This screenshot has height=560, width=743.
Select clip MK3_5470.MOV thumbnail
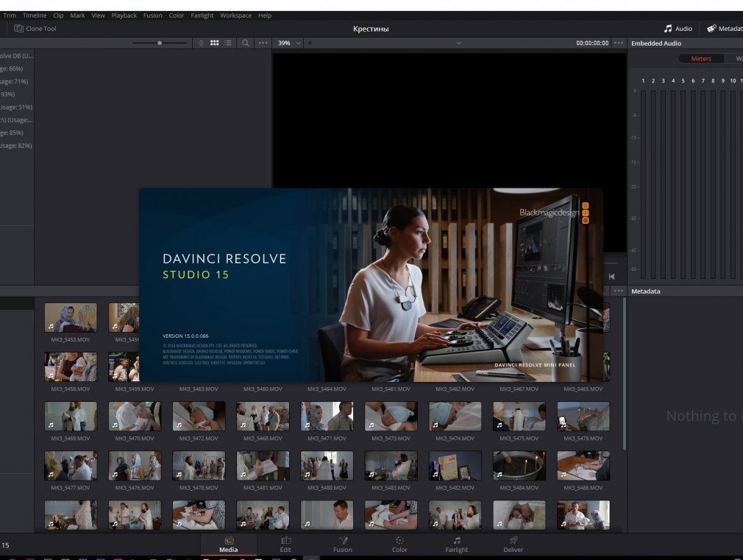tap(135, 416)
